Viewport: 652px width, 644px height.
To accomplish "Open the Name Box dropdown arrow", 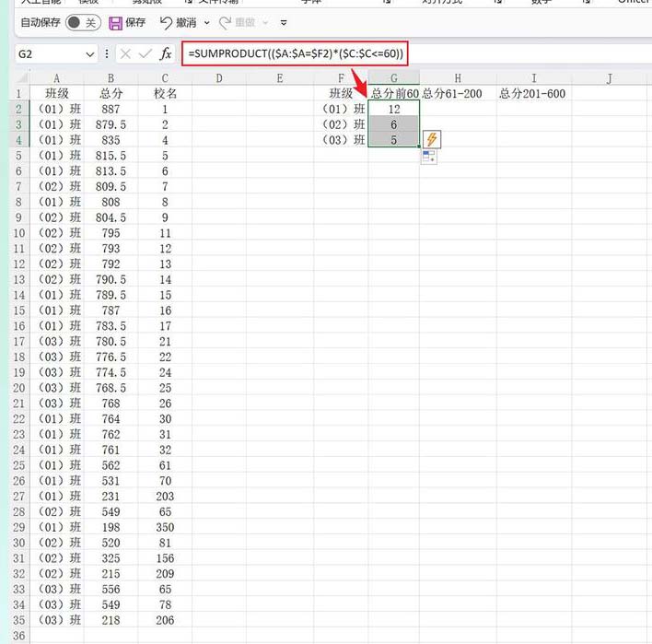I will pyautogui.click(x=90, y=54).
